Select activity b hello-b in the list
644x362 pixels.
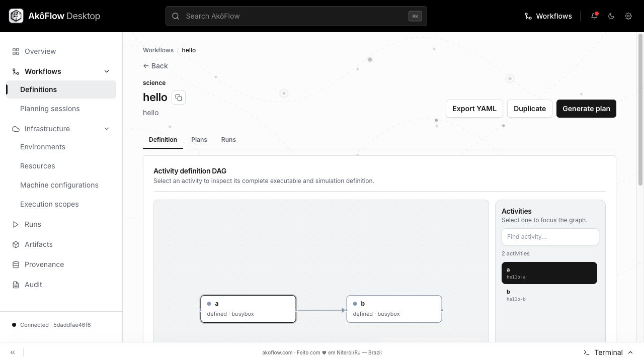coord(549,295)
